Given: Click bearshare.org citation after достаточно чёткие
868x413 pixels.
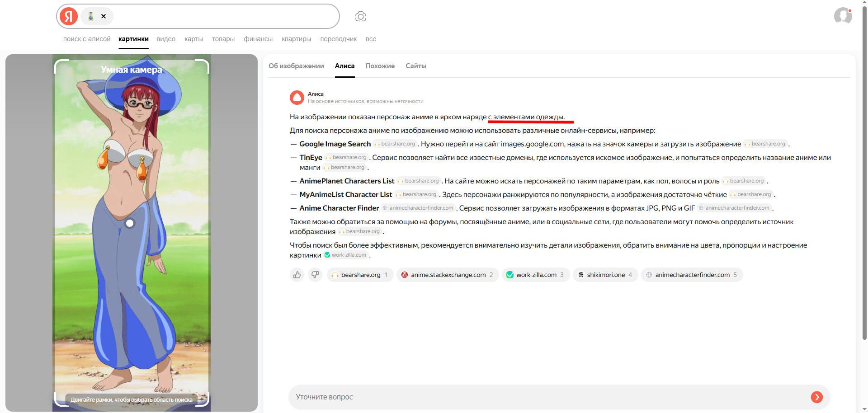Looking at the screenshot, I should click(x=751, y=195).
